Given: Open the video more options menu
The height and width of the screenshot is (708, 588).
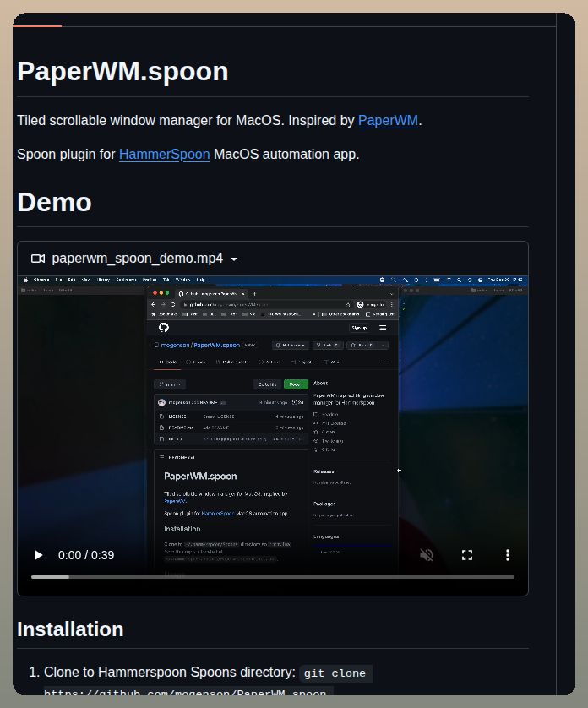Looking at the screenshot, I should tap(508, 555).
